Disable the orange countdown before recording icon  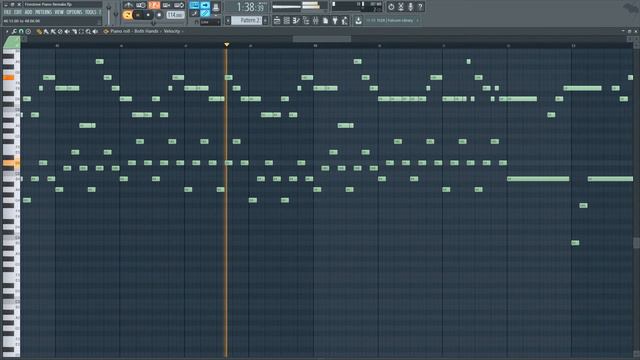pyautogui.click(x=154, y=5)
